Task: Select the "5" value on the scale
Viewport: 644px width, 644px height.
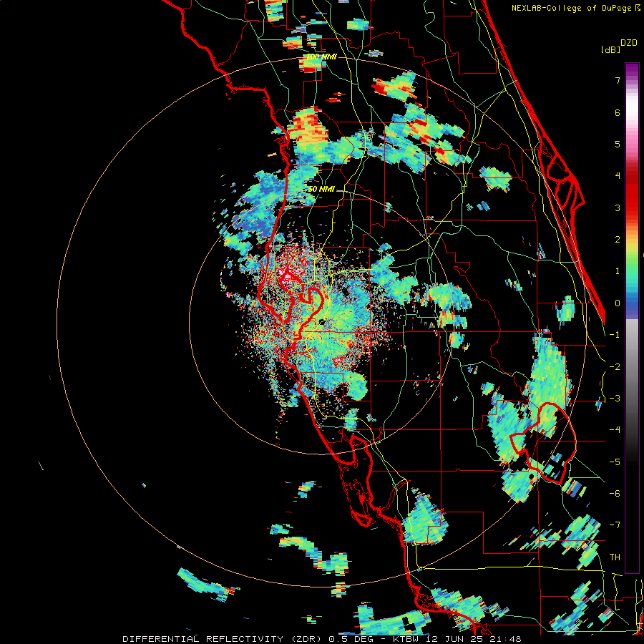Action: (618, 144)
